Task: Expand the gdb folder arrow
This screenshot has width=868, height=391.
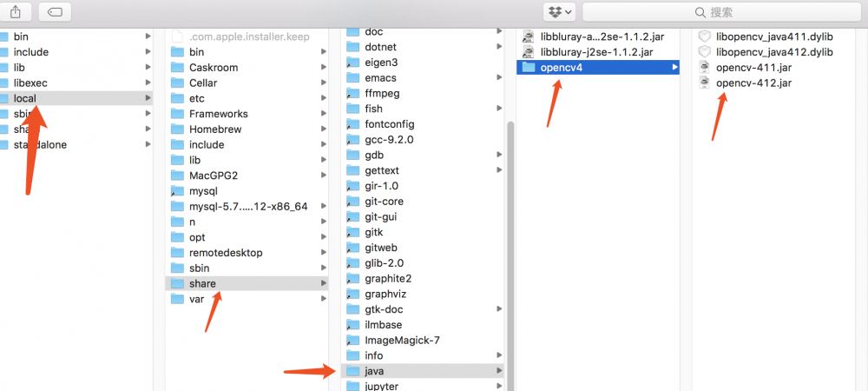Action: pos(499,155)
